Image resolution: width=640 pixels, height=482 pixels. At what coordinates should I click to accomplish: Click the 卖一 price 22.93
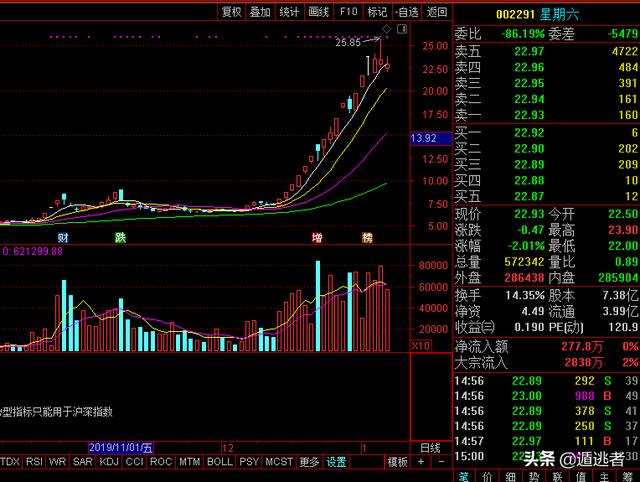pyautogui.click(x=529, y=115)
